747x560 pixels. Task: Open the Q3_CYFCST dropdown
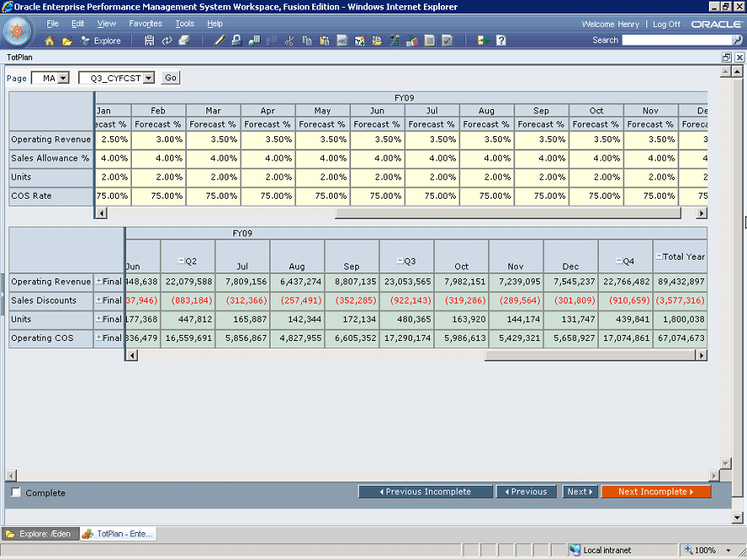(x=149, y=78)
